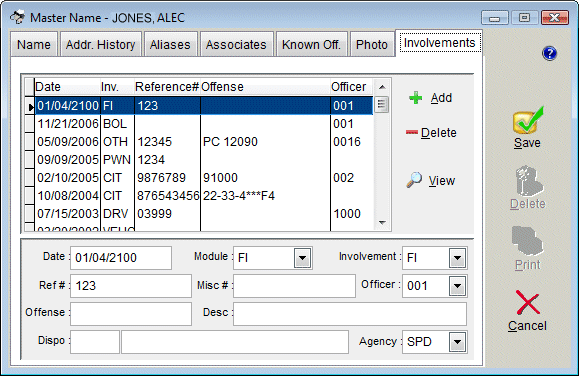Click the magnifying glass View icon
The height and width of the screenshot is (376, 579).
coord(414,180)
